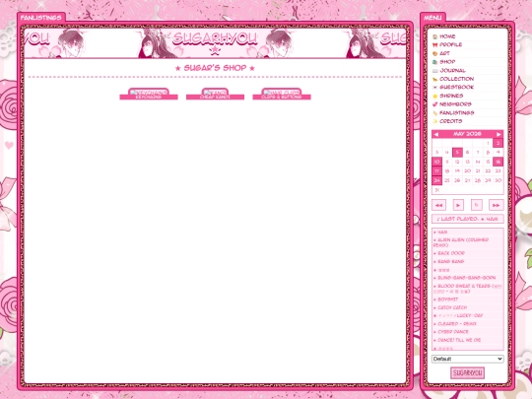This screenshot has width=532, height=399.
Task: Play the current song
Action: 458,205
